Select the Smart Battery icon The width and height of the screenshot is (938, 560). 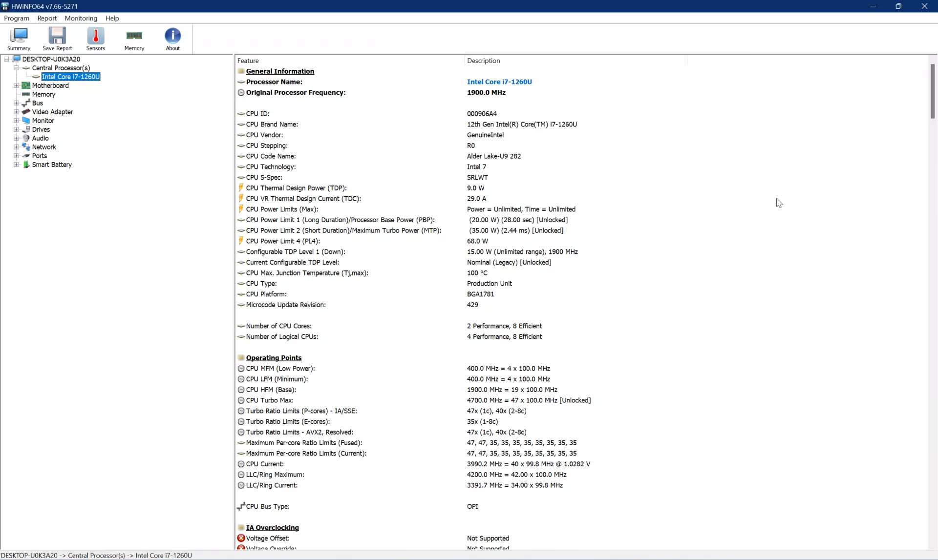tap(26, 165)
